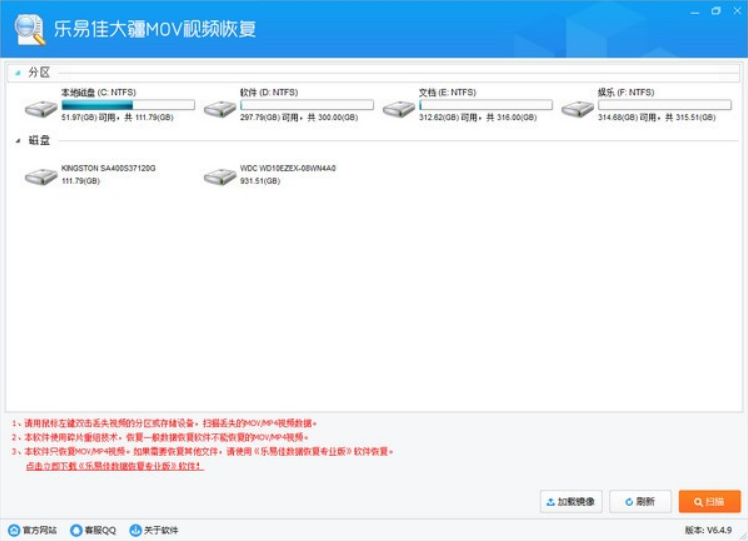
Task: Click the text 本地磁盘 (C: NTFS)
Action: [x=99, y=92]
